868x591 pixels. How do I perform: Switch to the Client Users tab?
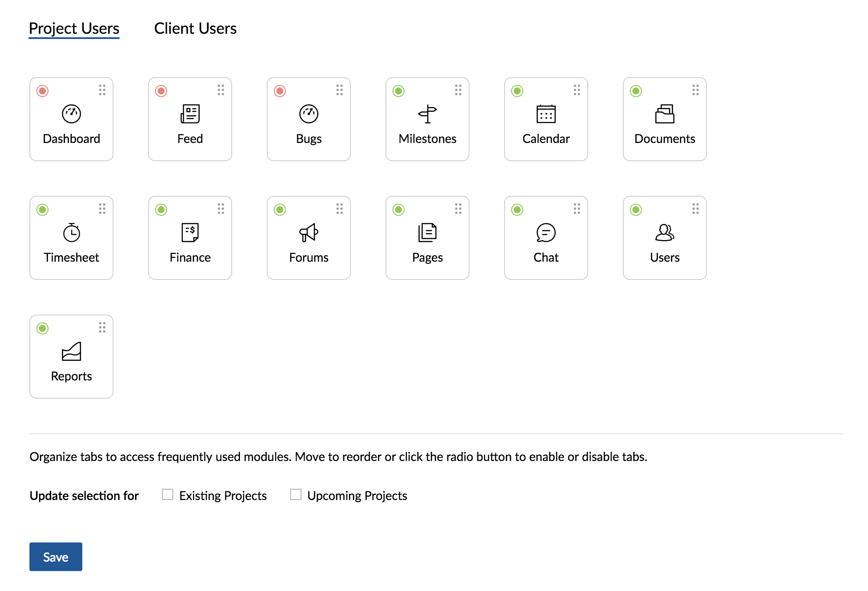click(x=195, y=29)
